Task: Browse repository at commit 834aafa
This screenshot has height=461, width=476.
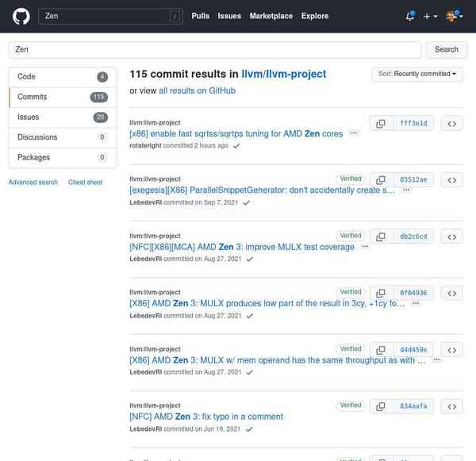Action: coord(451,406)
